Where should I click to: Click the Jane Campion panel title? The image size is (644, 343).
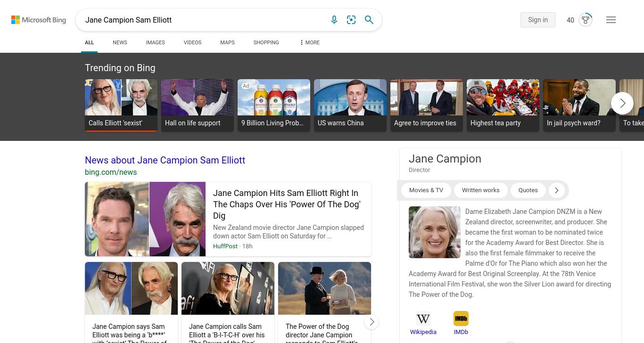pyautogui.click(x=445, y=159)
